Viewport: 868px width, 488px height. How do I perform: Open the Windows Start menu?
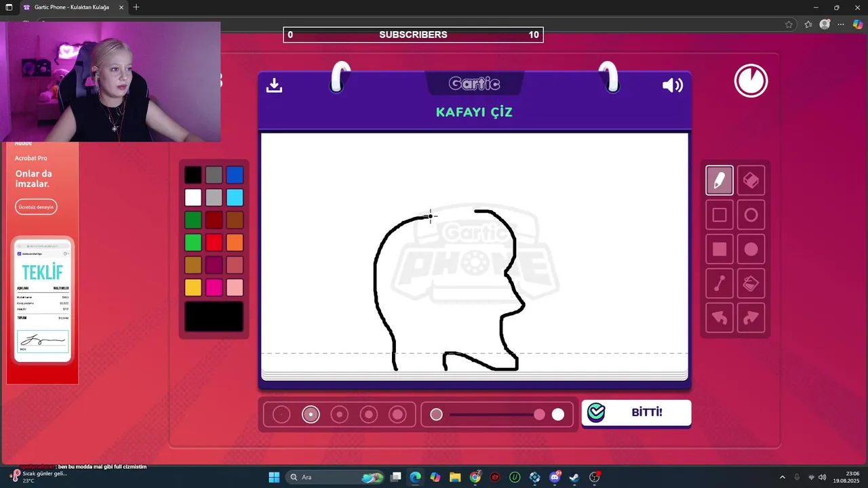pos(274,477)
